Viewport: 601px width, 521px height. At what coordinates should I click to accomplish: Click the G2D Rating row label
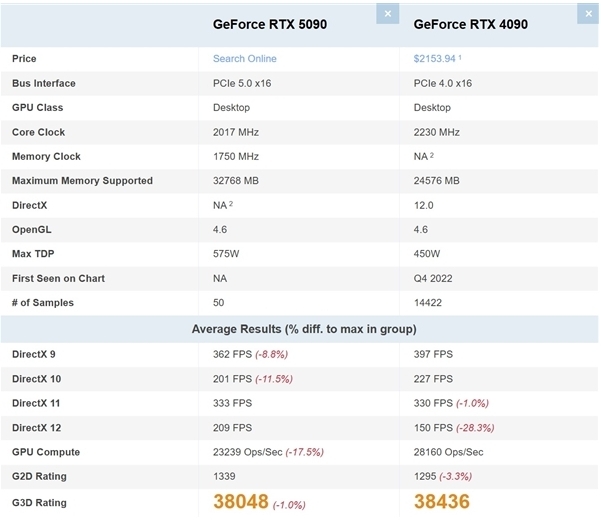[39, 476]
